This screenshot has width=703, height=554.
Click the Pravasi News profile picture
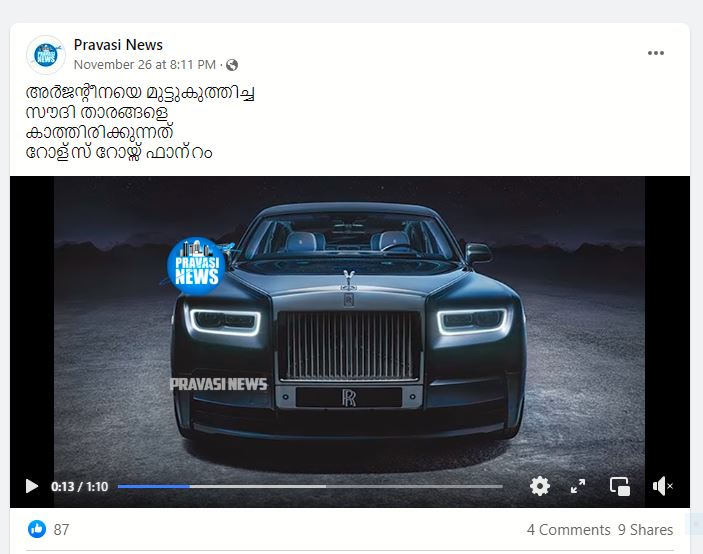click(46, 55)
